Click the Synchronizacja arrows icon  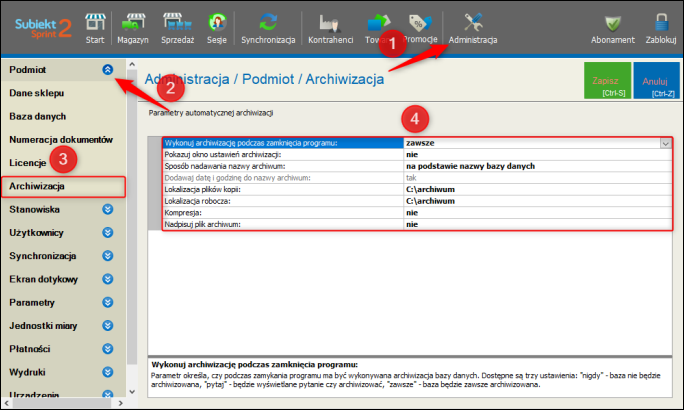267,23
